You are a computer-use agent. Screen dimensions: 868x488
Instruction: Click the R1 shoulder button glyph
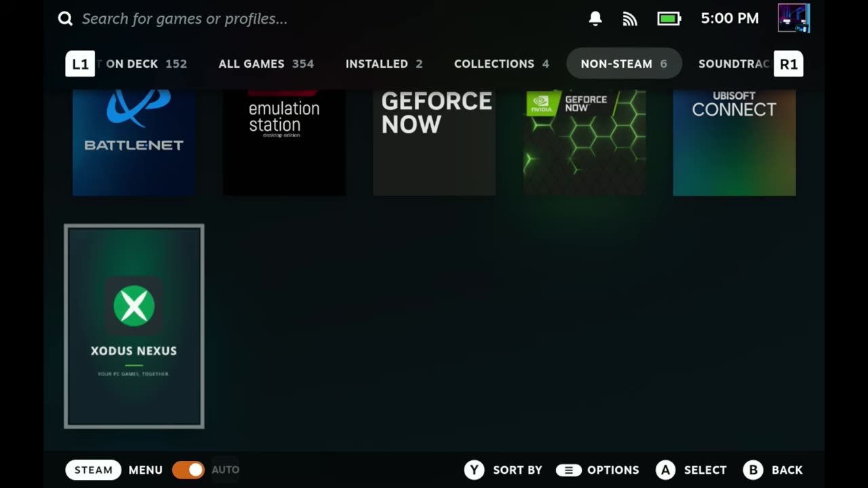789,64
